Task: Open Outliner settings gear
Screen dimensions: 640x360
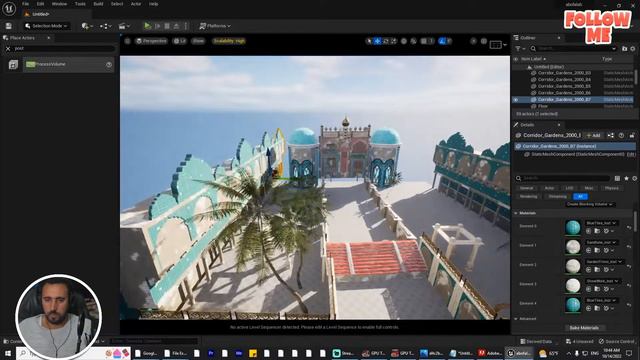Action: [633, 49]
